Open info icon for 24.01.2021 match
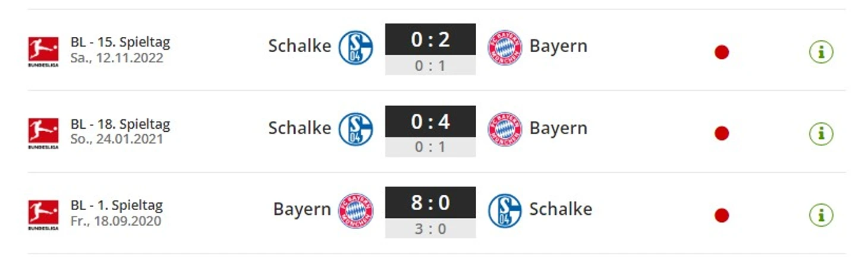 [x=820, y=134]
